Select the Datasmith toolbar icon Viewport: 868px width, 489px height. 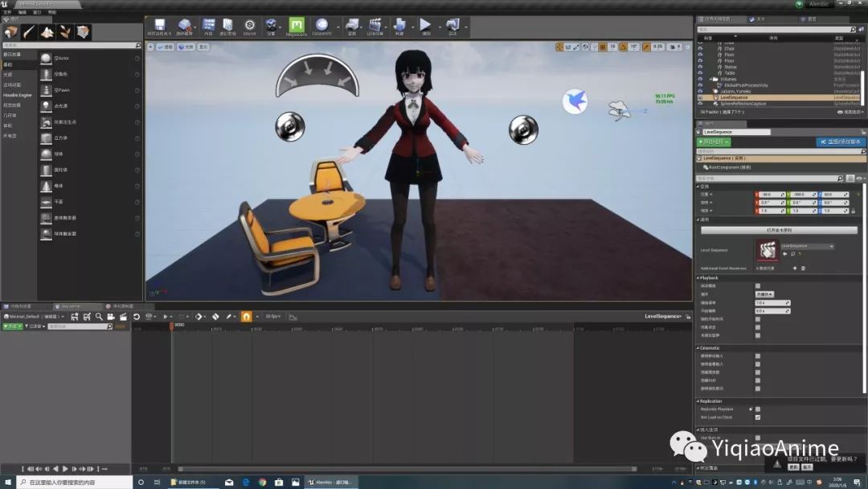tap(321, 25)
